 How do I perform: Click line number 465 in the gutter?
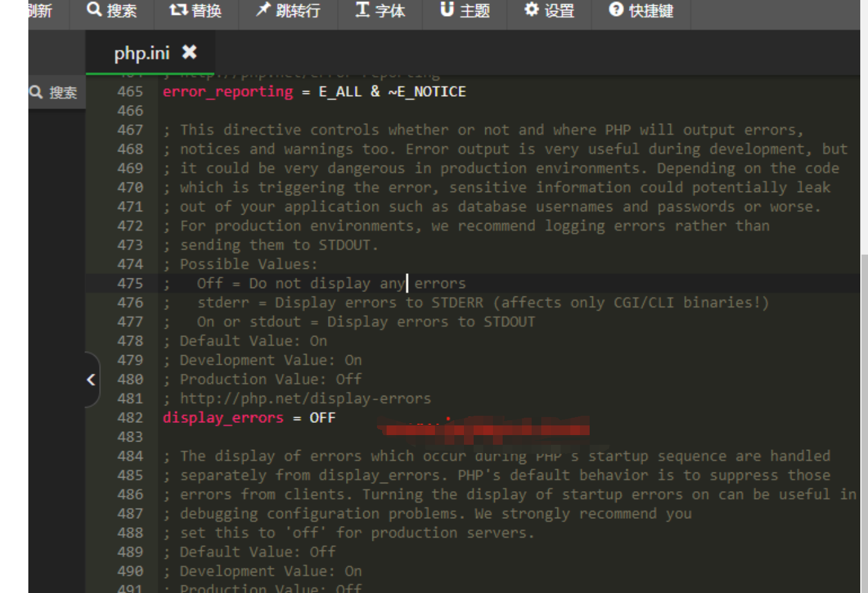pos(130,92)
